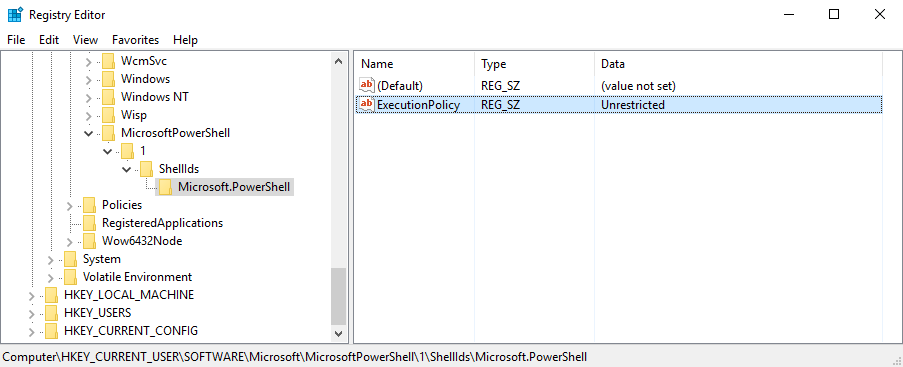Click the Volatile Environment folder icon
This screenshot has width=903, height=367.
[x=70, y=277]
